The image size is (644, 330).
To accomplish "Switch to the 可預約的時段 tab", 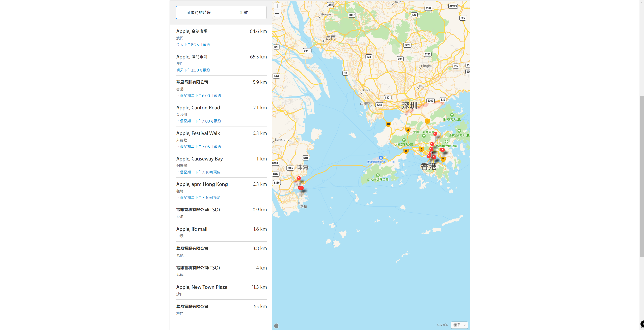I will point(199,13).
